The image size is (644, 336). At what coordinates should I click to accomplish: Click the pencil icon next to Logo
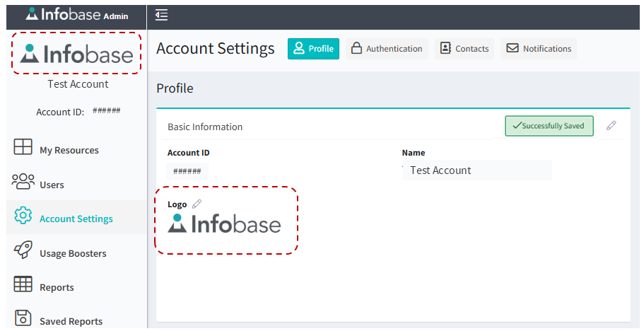[197, 204]
